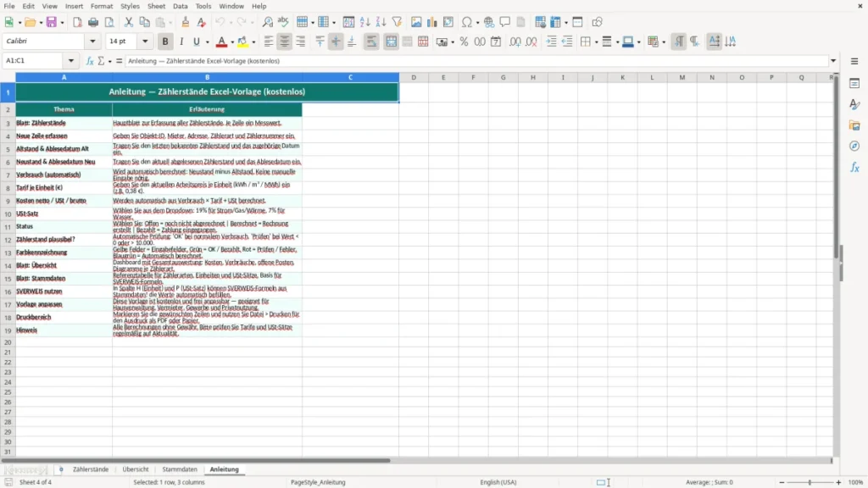Format as percent icon
The width and height of the screenshot is (868, 488).
(464, 42)
